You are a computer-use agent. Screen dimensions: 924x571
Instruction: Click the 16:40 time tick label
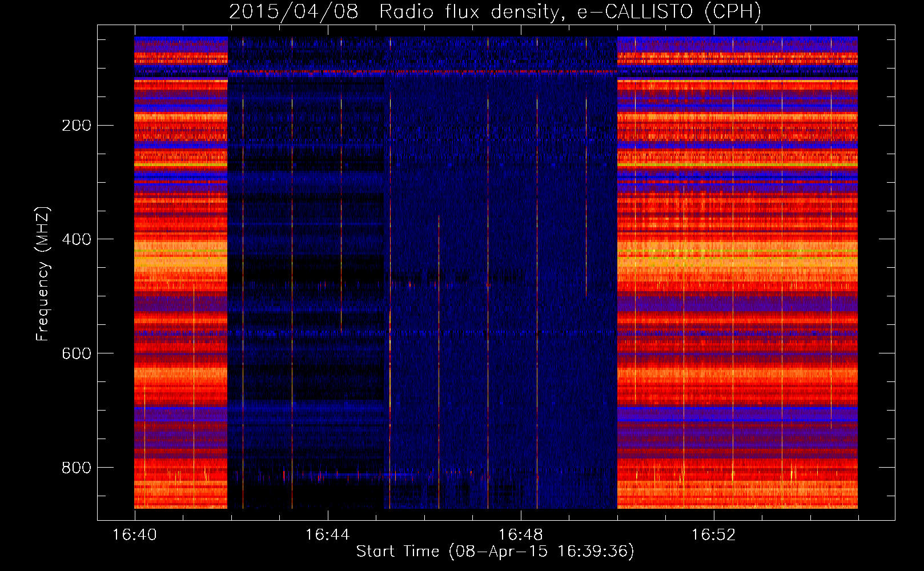pyautogui.click(x=134, y=535)
